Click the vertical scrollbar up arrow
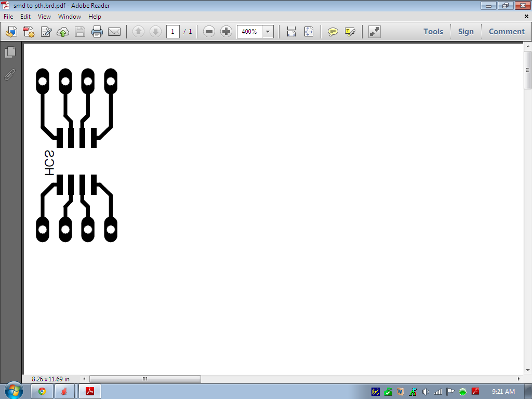532x399 pixels. point(528,46)
